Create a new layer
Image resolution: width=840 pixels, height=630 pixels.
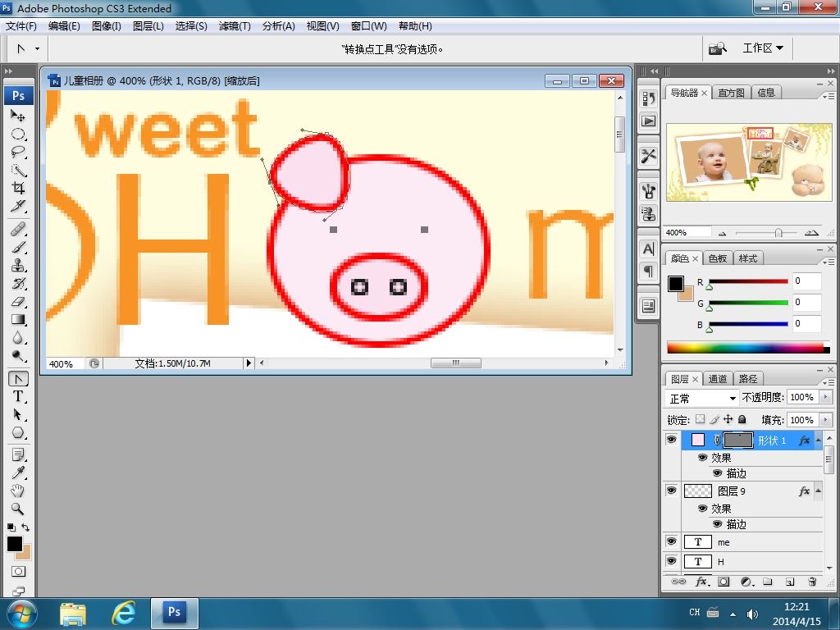tap(790, 582)
